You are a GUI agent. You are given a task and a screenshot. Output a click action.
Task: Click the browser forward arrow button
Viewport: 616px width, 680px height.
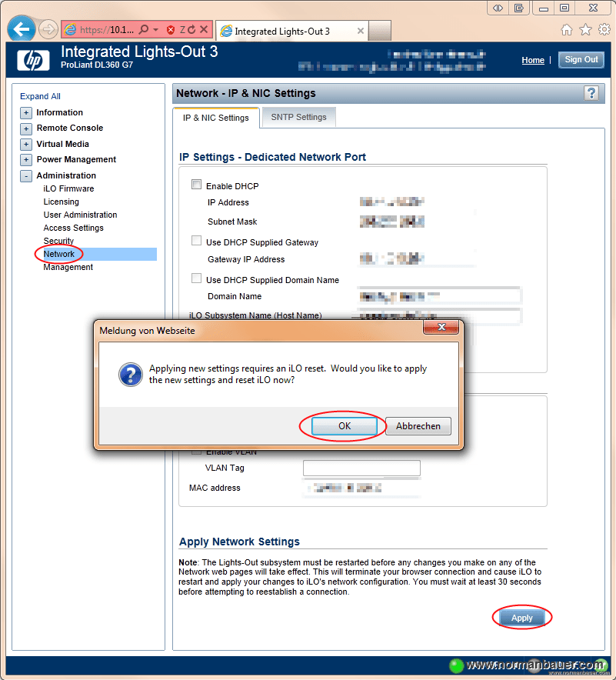48,29
